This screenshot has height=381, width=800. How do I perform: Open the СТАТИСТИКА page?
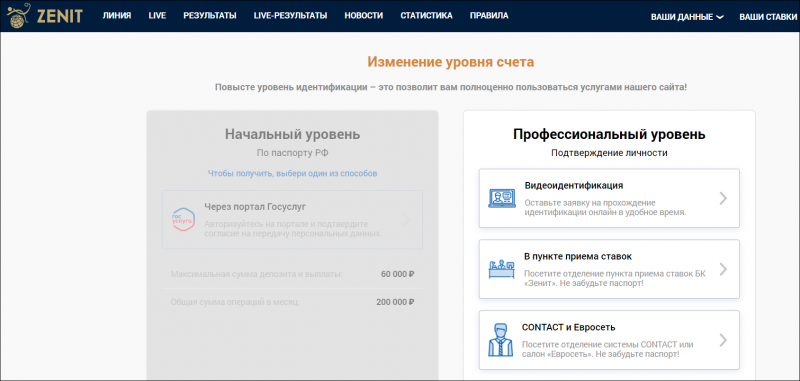click(x=427, y=16)
